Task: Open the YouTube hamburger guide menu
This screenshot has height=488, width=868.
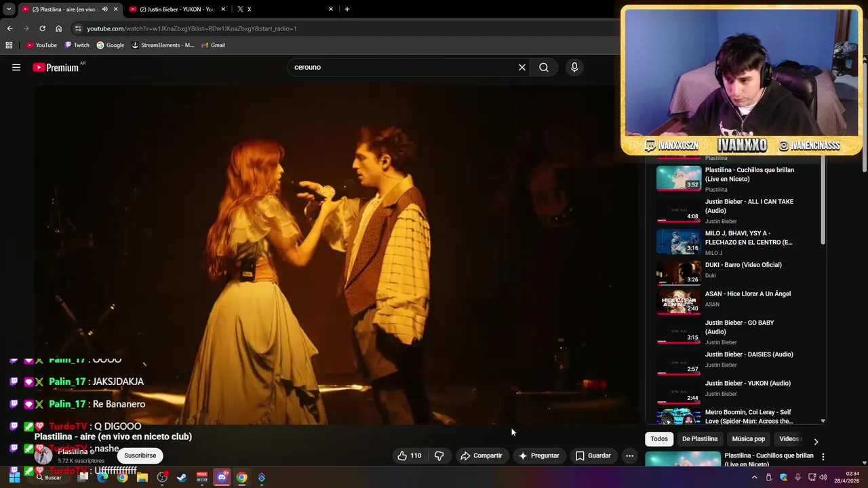Action: (x=16, y=67)
